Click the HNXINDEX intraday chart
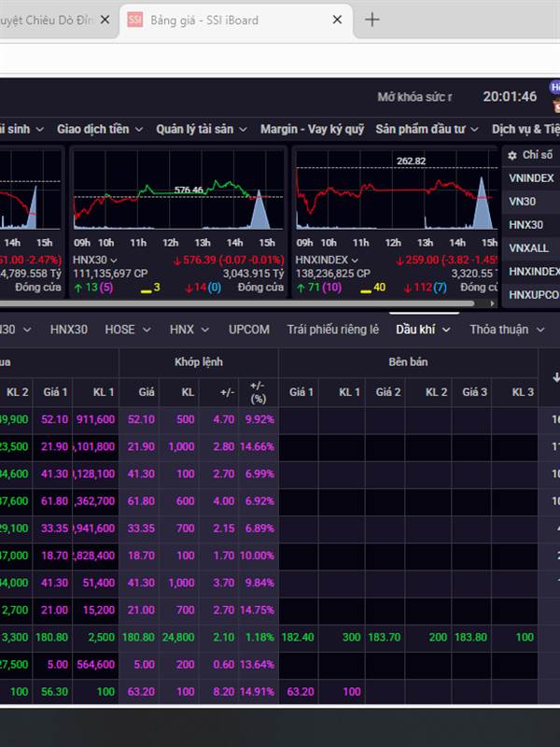The image size is (560, 747). pos(394,194)
